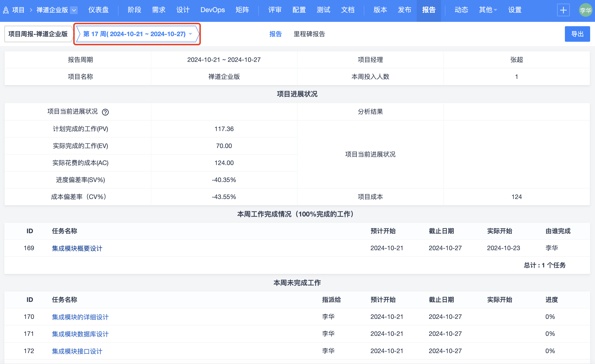Select the 报告 sub-tab
This screenshot has width=595, height=364.
(x=275, y=34)
